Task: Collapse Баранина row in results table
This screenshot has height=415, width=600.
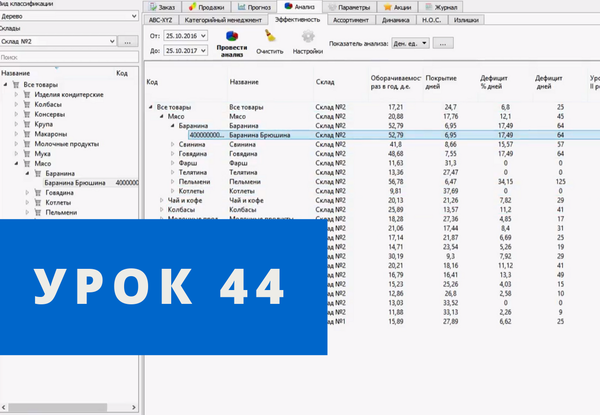Action: click(173, 125)
